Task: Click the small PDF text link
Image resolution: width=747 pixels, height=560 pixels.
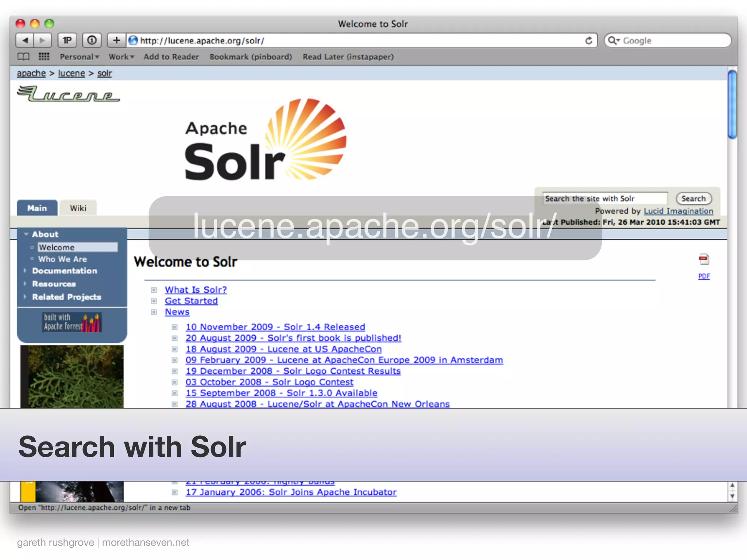Action: pyautogui.click(x=704, y=276)
